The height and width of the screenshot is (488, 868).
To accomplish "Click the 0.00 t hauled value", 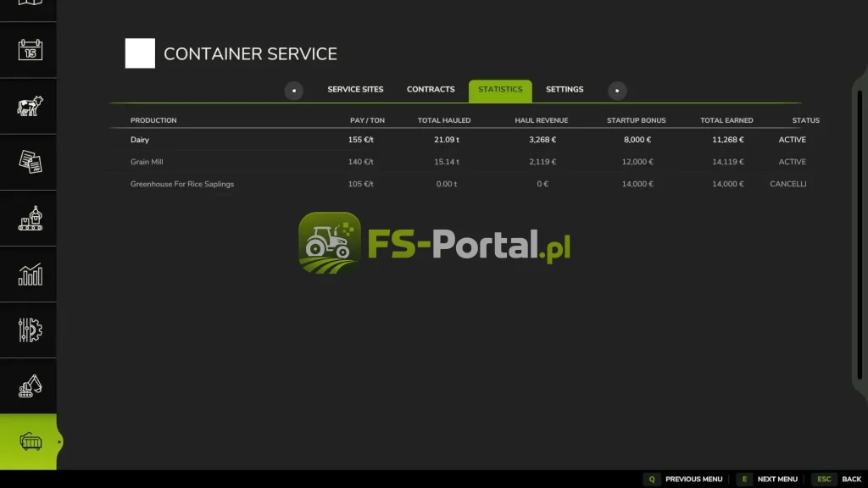I will point(446,184).
